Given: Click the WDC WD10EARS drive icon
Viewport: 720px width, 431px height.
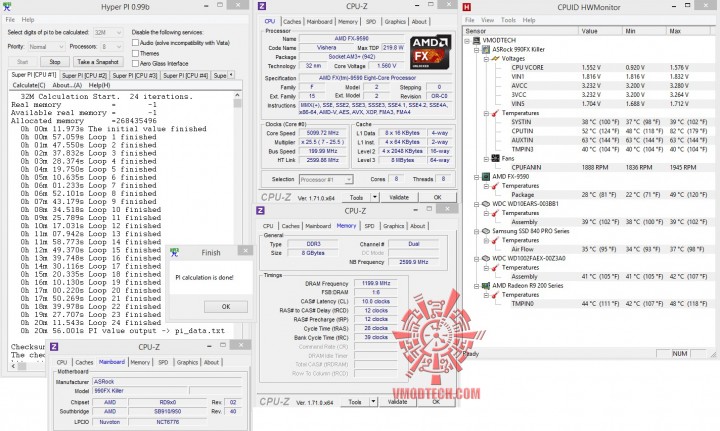Looking at the screenshot, I should [486, 204].
